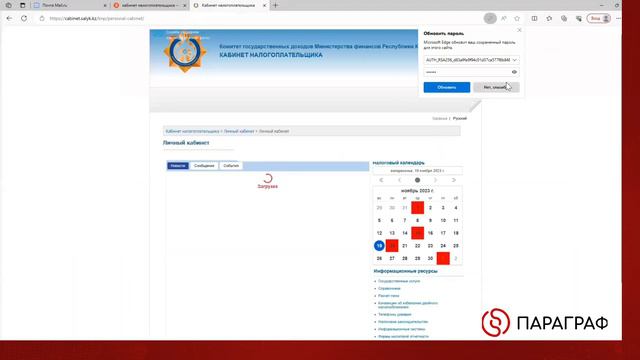Click the Кабинет налогоплательщика breadcrumb
Image resolution: width=640 pixels, height=360 pixels.
192,131
